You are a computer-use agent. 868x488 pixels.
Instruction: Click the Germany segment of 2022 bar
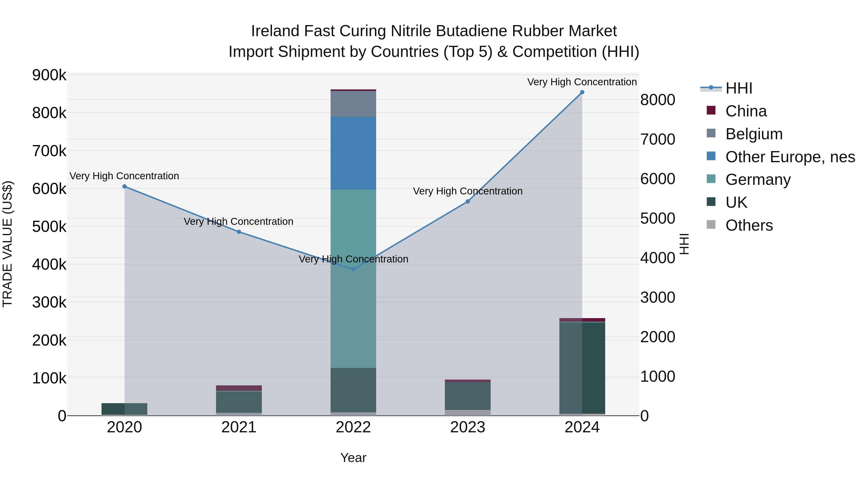353,279
